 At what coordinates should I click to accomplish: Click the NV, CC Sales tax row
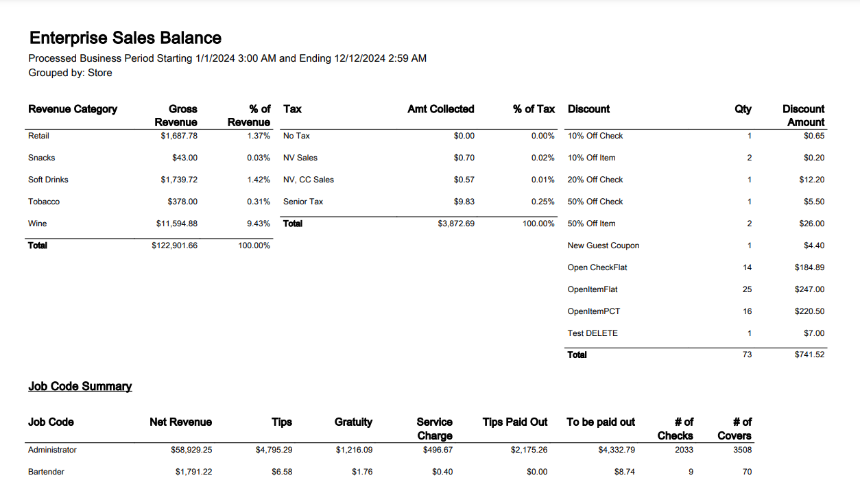(309, 180)
